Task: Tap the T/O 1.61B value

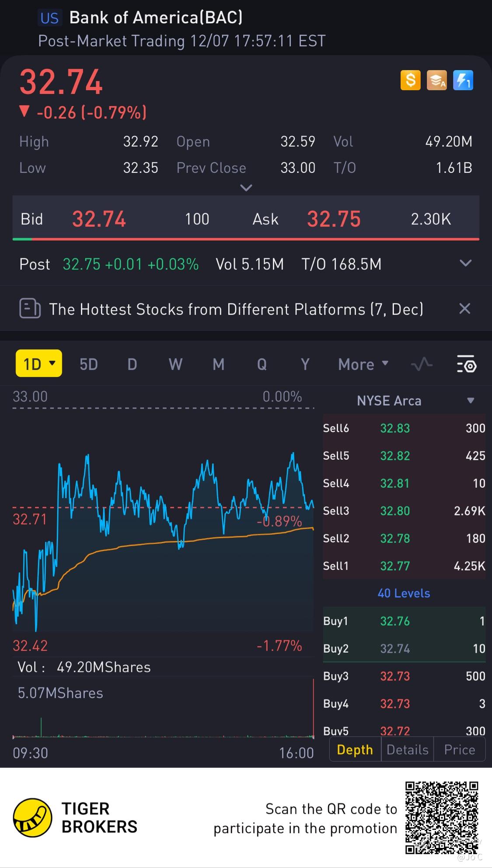Action: tap(454, 168)
